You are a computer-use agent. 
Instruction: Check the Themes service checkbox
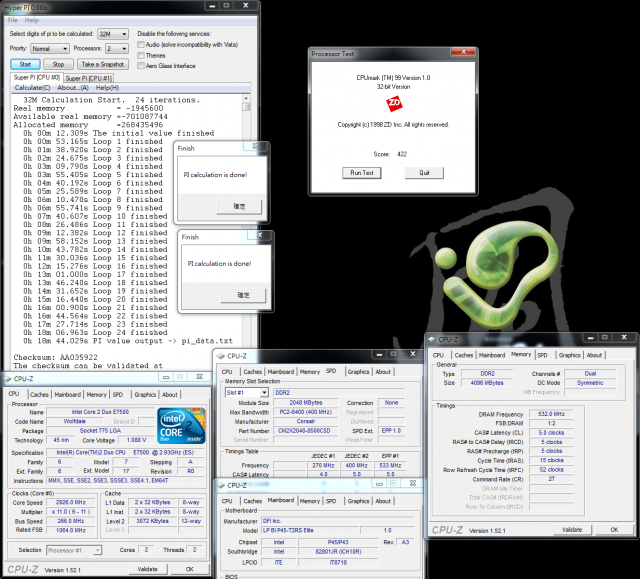click(x=141, y=55)
